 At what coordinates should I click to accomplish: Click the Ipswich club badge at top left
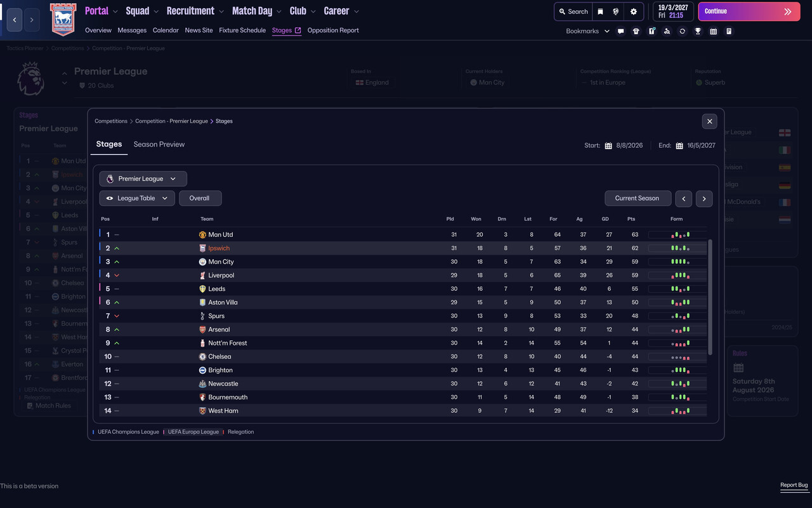pos(63,19)
